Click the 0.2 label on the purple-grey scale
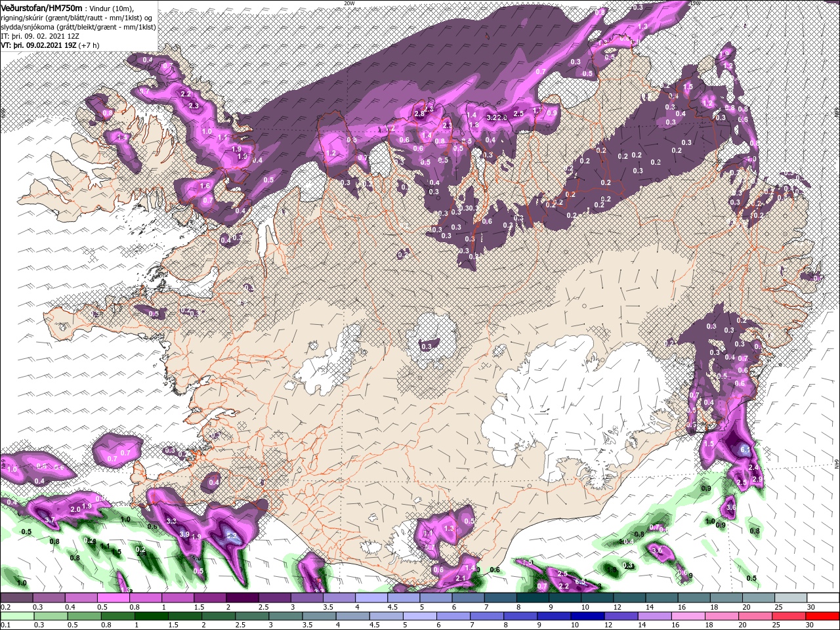This screenshot has width=840, height=630. [5, 606]
